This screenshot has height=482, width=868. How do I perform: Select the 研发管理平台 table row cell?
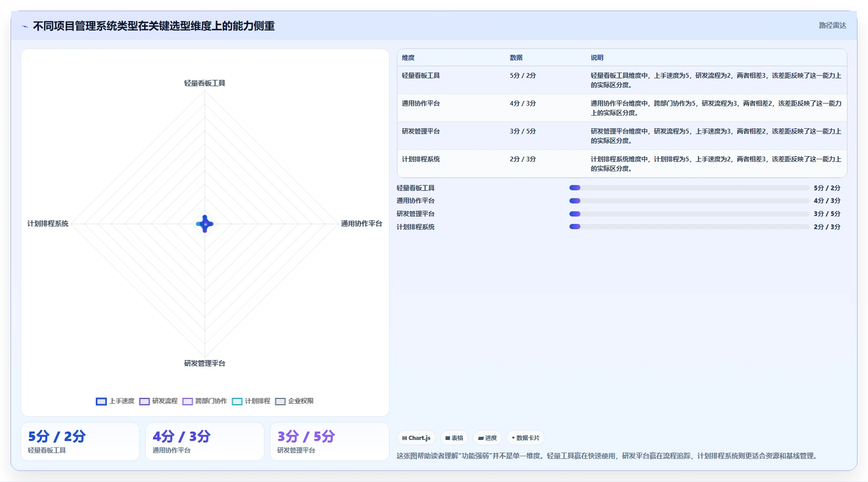421,131
